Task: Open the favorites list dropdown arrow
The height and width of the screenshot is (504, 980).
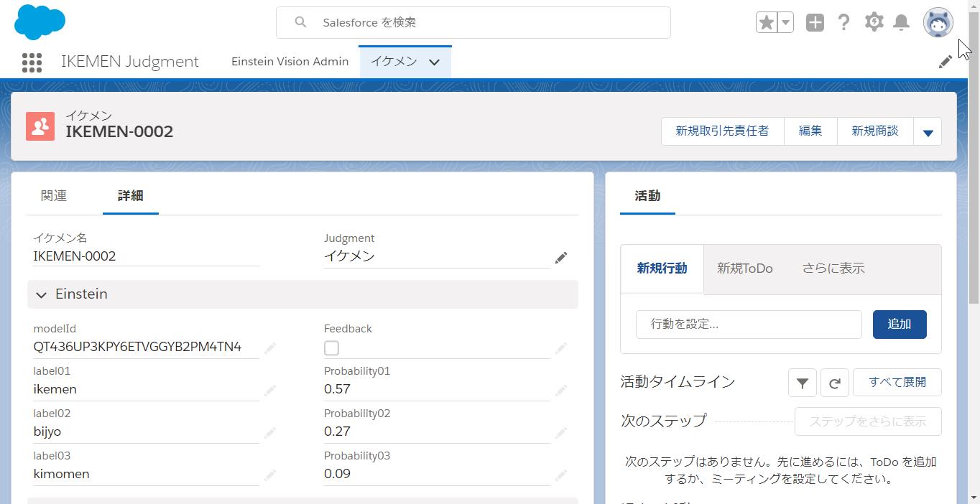Action: point(785,22)
